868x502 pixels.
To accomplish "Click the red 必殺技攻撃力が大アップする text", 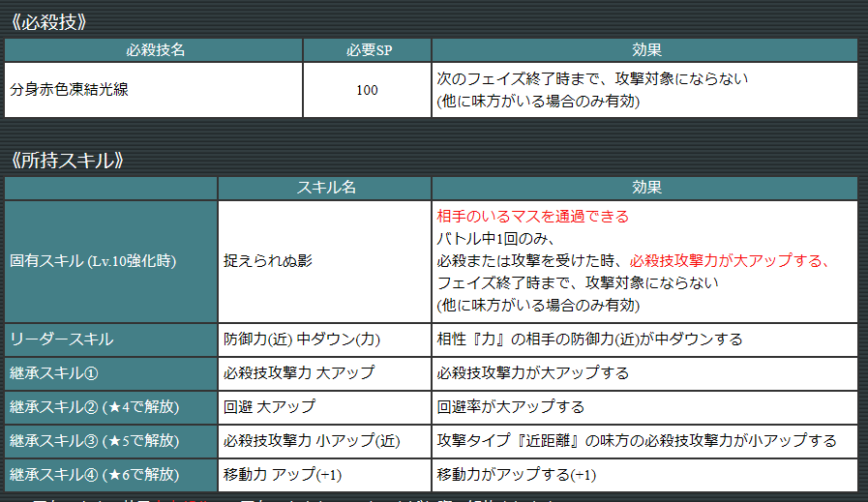I will [x=729, y=261].
